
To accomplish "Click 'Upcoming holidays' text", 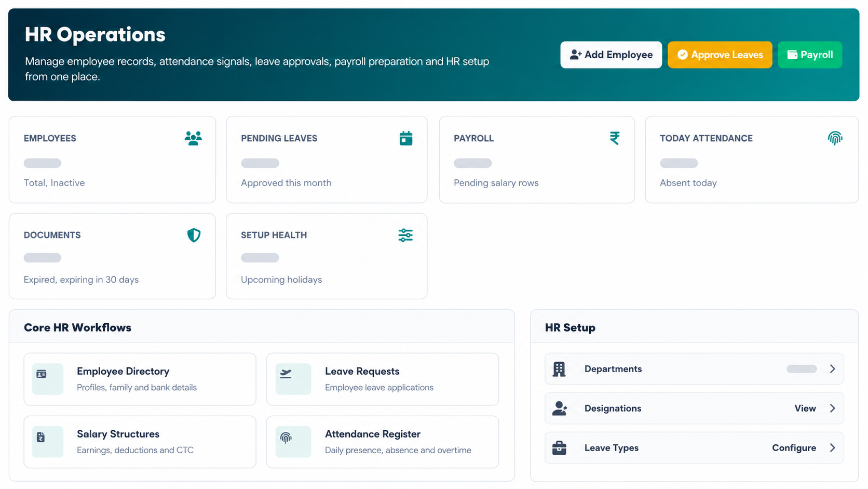I will point(281,280).
